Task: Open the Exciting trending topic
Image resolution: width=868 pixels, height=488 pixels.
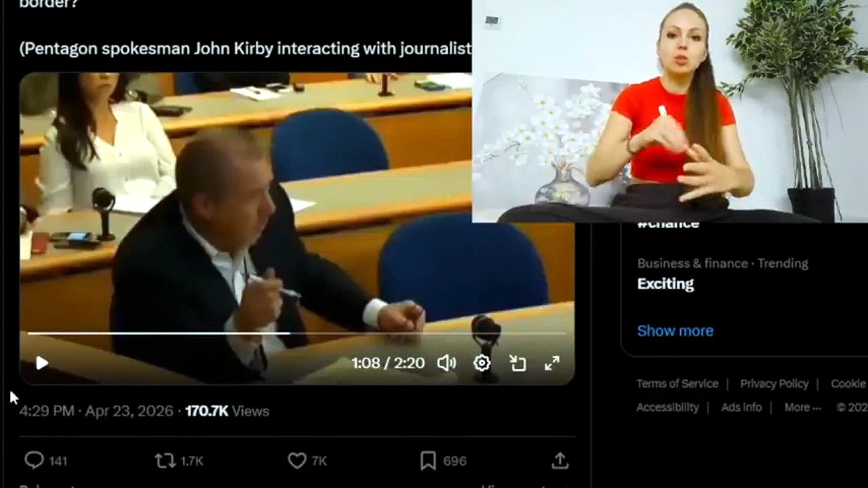Action: click(x=666, y=284)
